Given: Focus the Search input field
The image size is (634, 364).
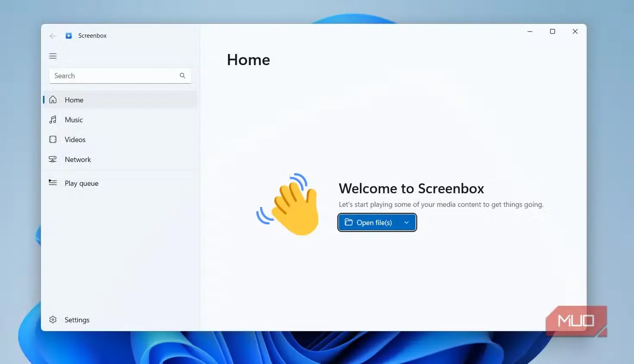Looking at the screenshot, I should coord(120,75).
